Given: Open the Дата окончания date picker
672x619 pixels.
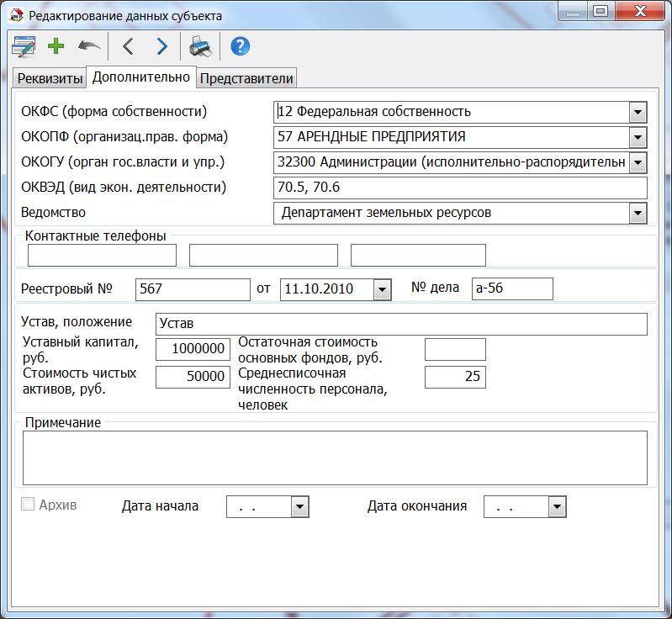Looking at the screenshot, I should 557,507.
